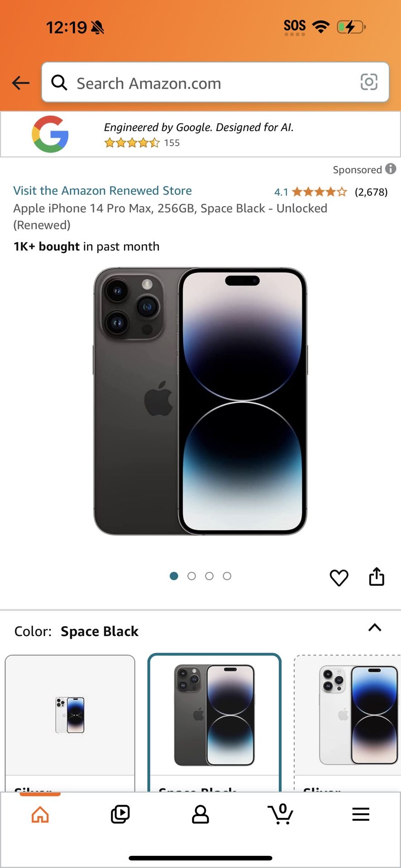401x868 pixels.
Task: Select third image carousel dot
Action: [209, 576]
